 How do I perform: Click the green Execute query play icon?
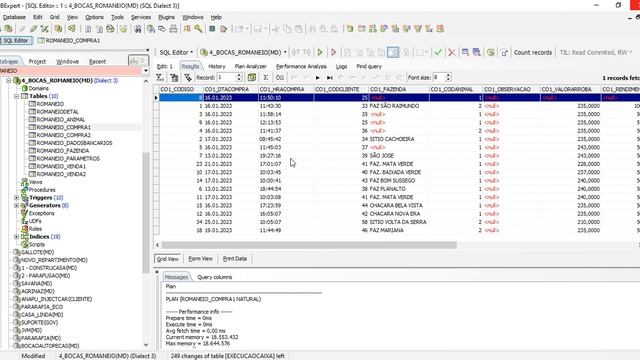pos(320,52)
